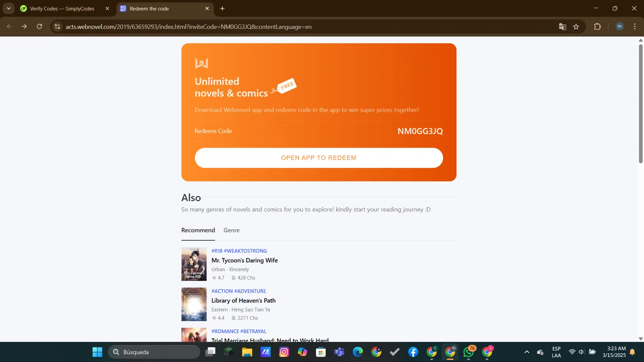
Task: Open Facebook from the taskbar
Action: pyautogui.click(x=413, y=352)
